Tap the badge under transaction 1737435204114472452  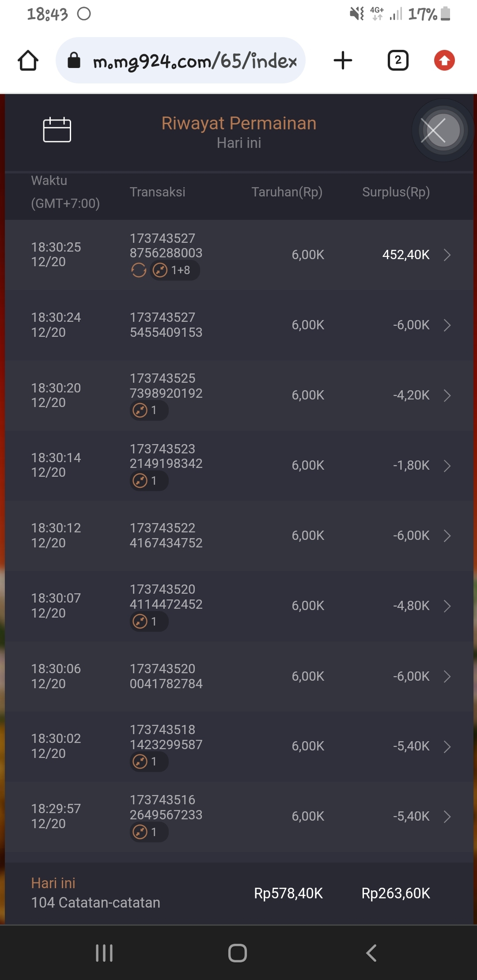(x=148, y=622)
